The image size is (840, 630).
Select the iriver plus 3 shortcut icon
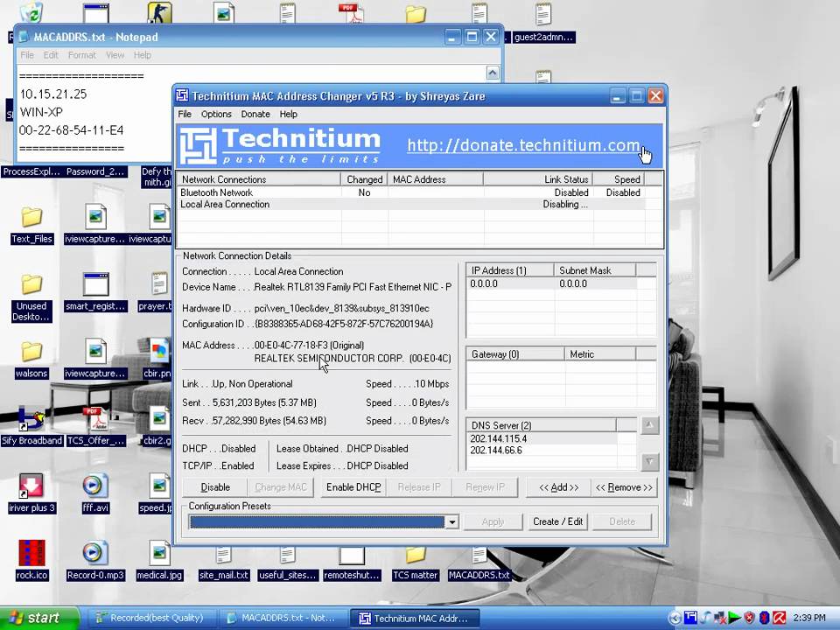coord(31,493)
